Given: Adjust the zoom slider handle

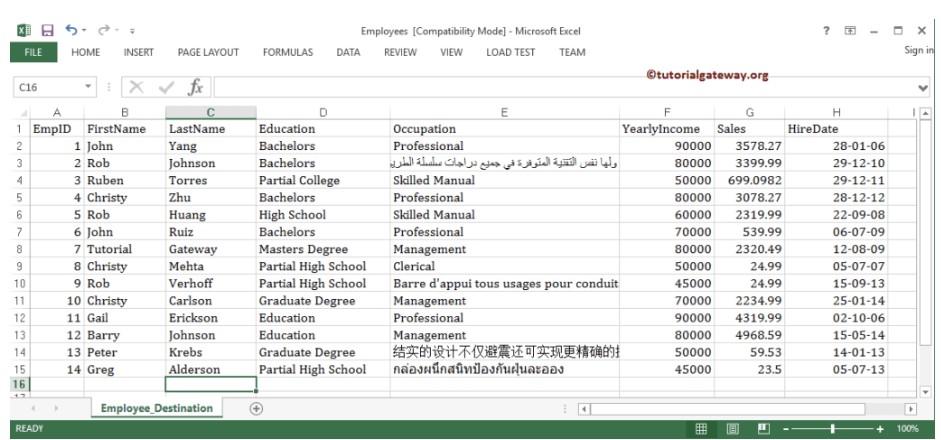Looking at the screenshot, I should coord(833,429).
